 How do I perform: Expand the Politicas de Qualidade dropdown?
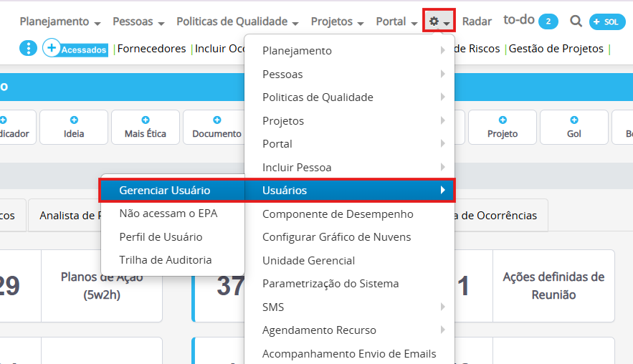pos(237,21)
